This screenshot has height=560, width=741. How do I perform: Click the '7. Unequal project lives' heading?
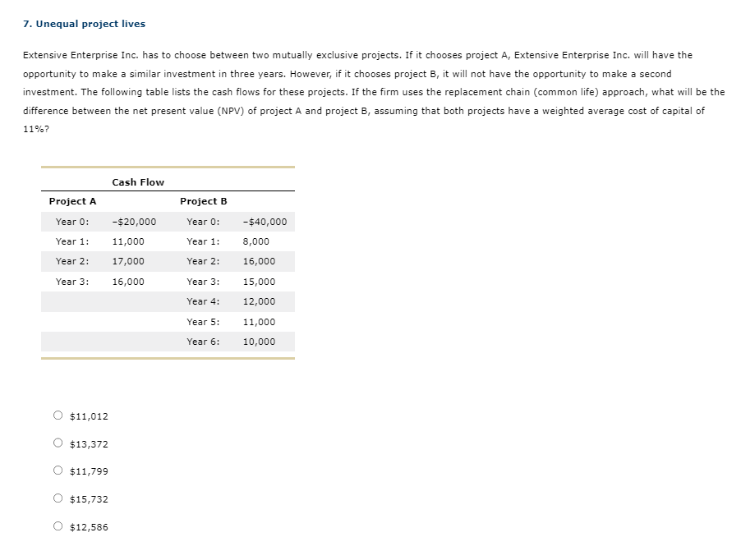[84, 24]
